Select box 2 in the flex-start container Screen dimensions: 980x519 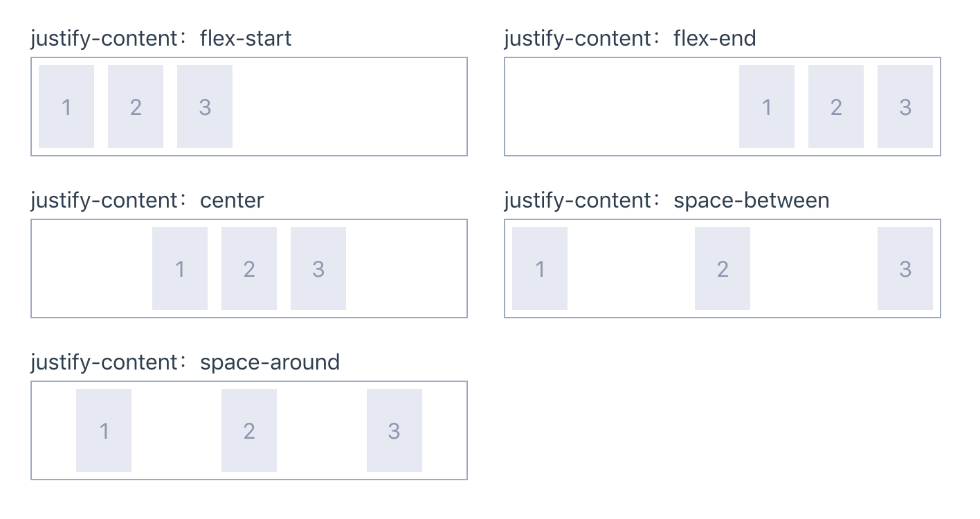point(136,107)
